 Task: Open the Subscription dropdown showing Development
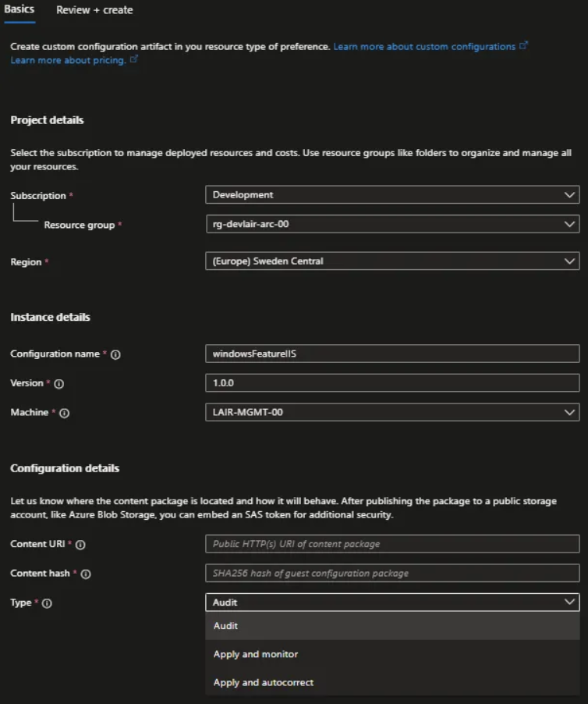pyautogui.click(x=392, y=195)
